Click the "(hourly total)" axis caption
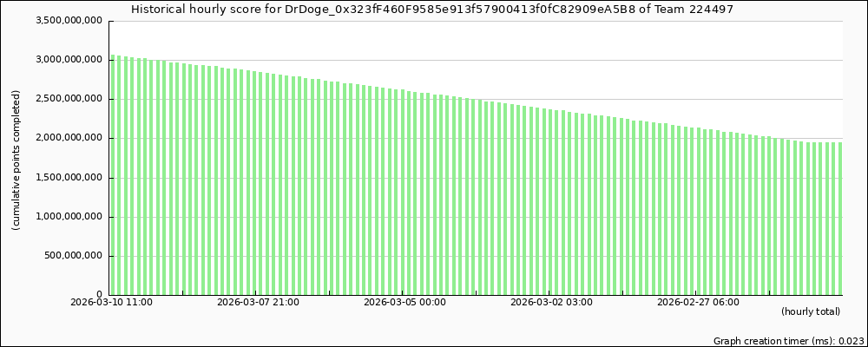 point(810,311)
